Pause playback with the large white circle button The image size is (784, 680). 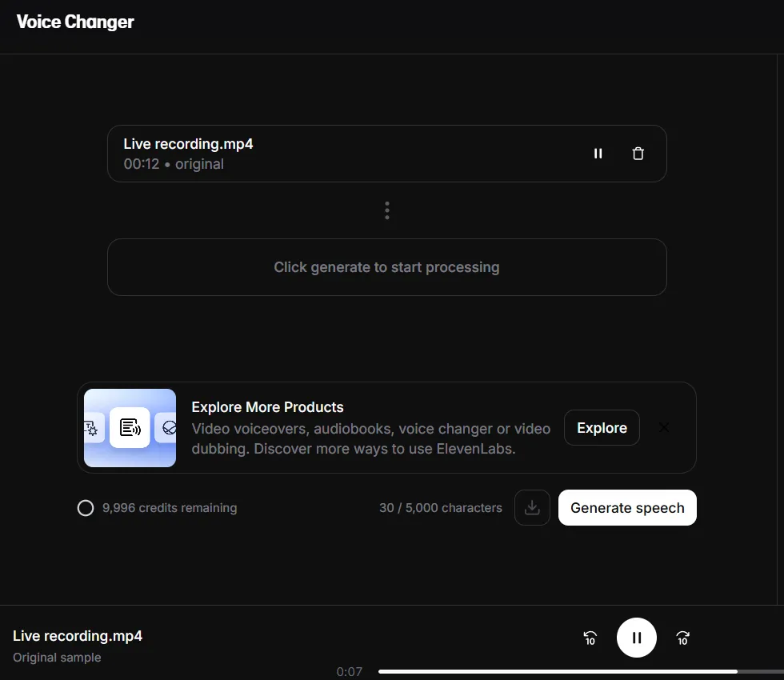(636, 638)
